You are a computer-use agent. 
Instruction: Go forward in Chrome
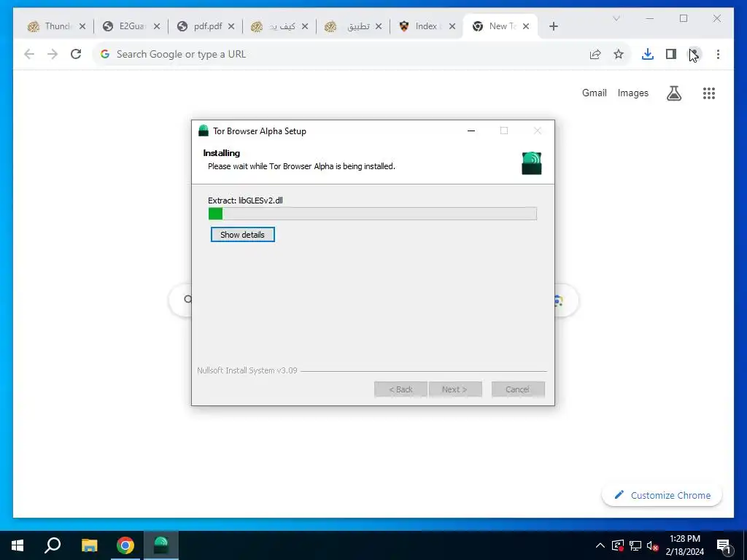coord(53,54)
